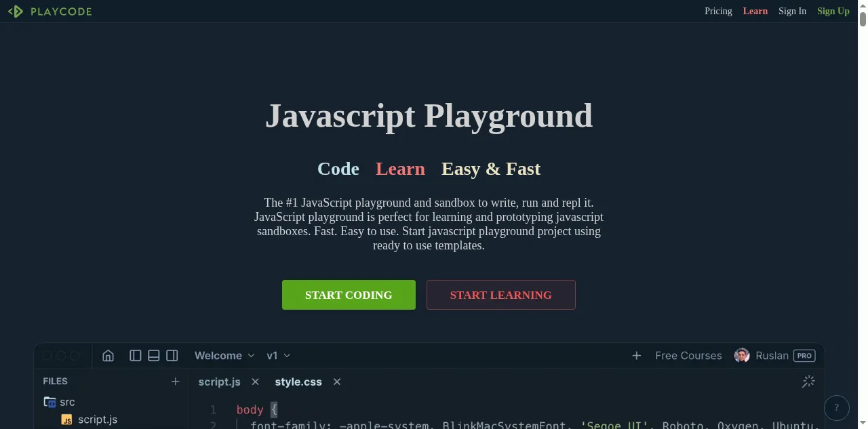Add a new file with FILES plus icon
Image resolution: width=868 pixels, height=429 pixels.
coord(176,382)
